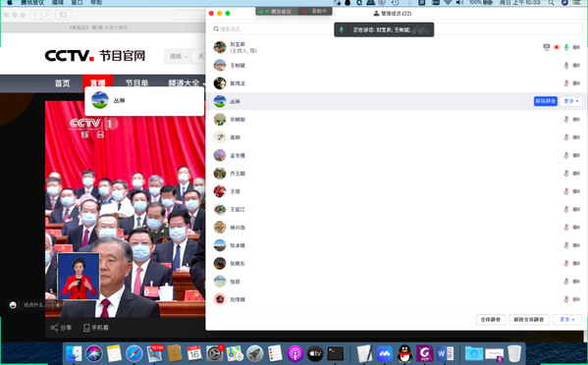Click the 全体静音 button
588x365 pixels.
pos(491,320)
